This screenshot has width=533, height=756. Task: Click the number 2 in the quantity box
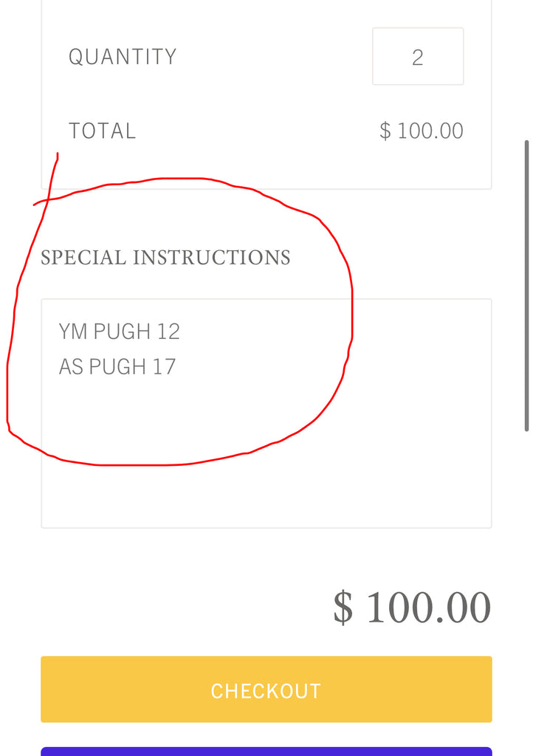tap(418, 58)
